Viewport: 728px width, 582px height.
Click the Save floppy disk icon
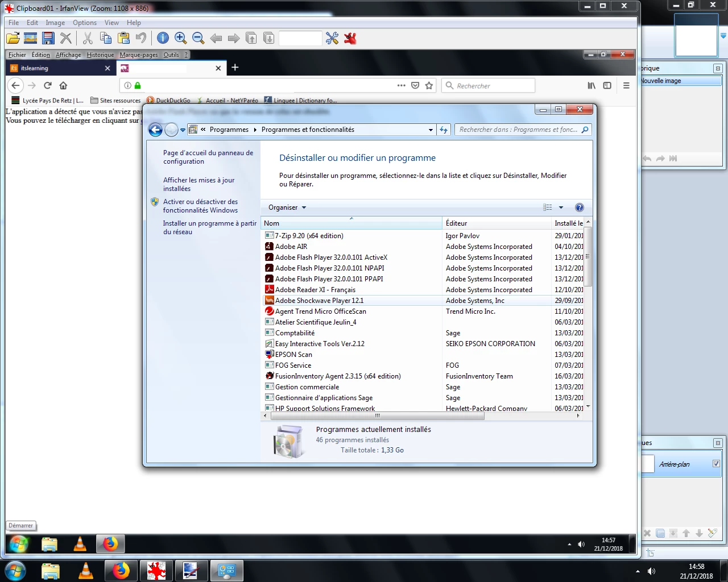[48, 38]
